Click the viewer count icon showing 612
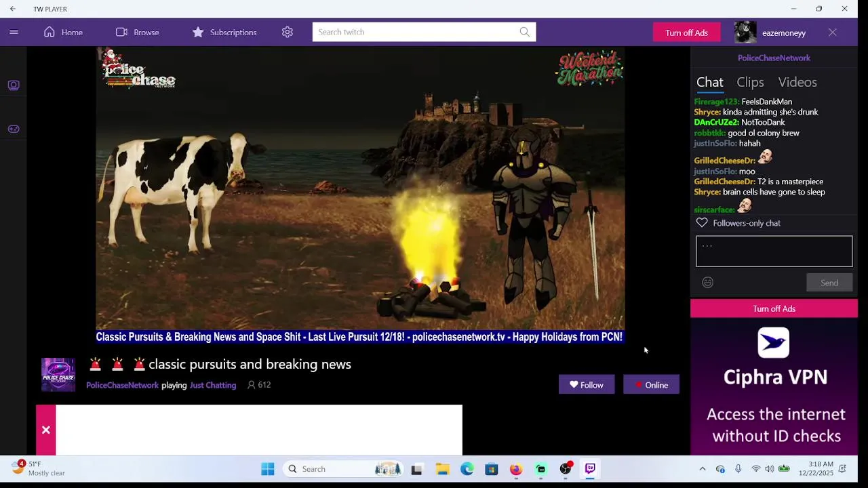 (x=252, y=385)
